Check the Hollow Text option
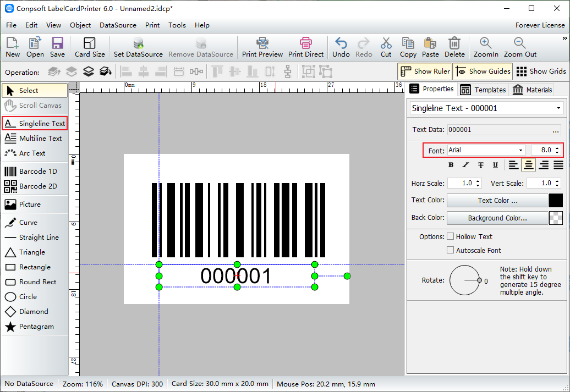The image size is (570, 392). coord(450,236)
